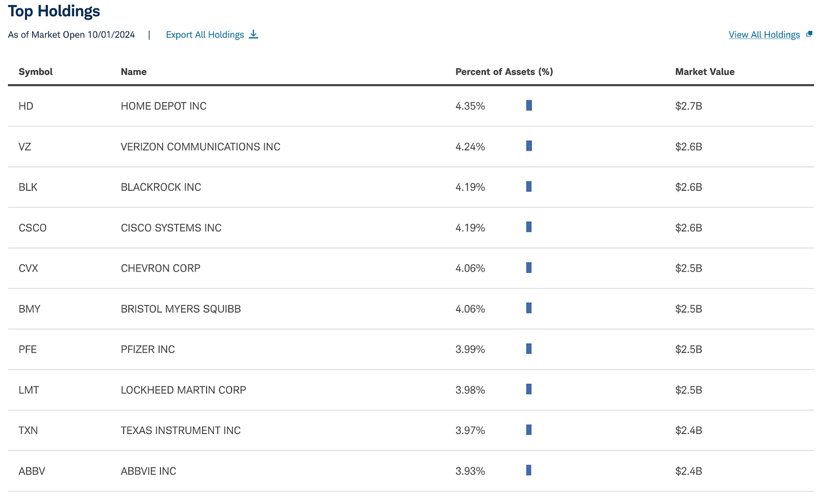Click the $2.5B market value for Bristol Myers
This screenshot has width=822, height=504.
(x=689, y=309)
